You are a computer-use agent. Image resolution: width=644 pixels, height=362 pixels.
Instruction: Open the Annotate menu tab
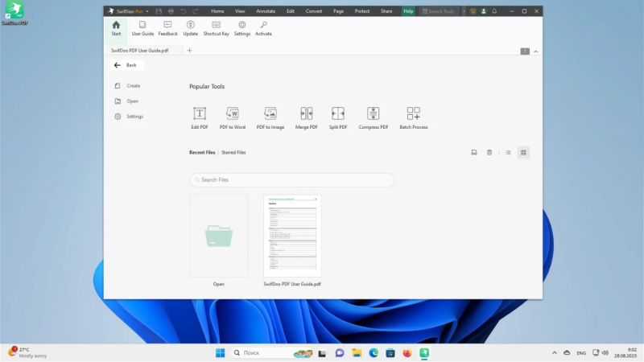coord(266,11)
